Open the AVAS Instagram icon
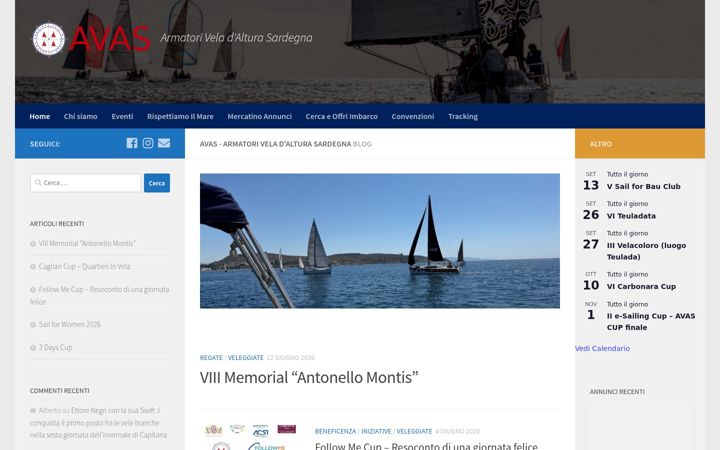Viewport: 720px width, 450px height. (147, 143)
